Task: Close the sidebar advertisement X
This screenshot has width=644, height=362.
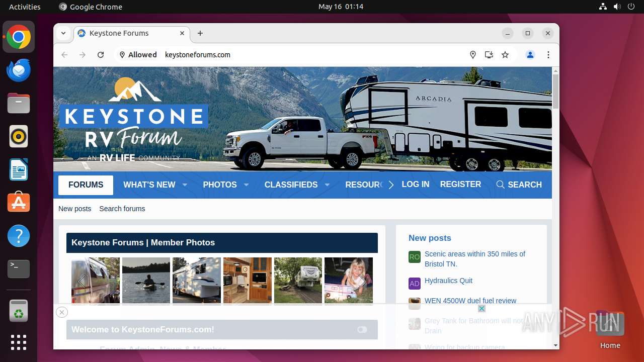Action: 481,309
